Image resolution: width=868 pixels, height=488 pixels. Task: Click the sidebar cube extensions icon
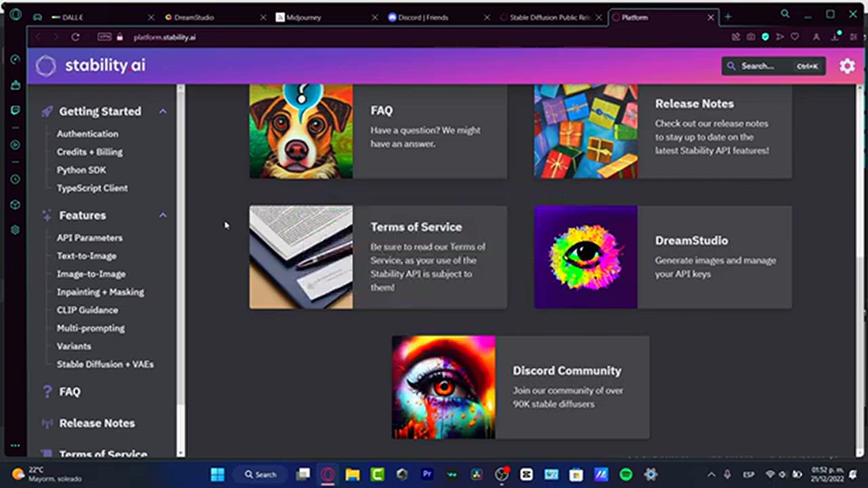15,205
